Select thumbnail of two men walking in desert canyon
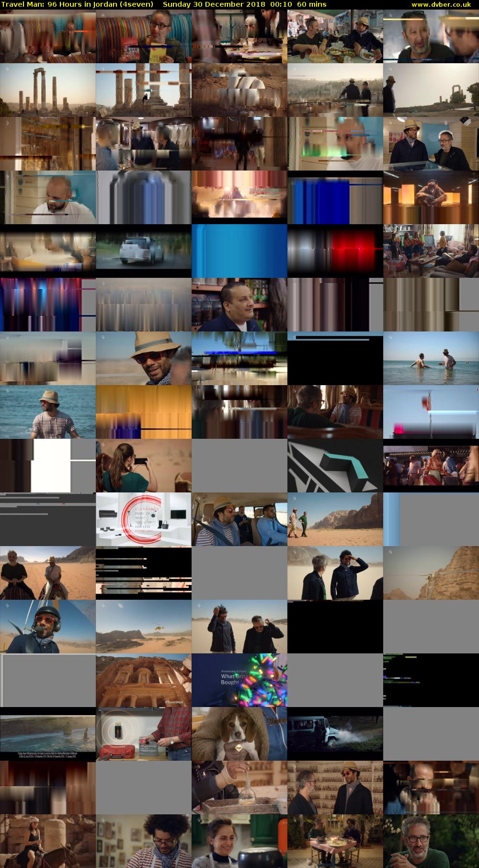 pyautogui.click(x=335, y=519)
